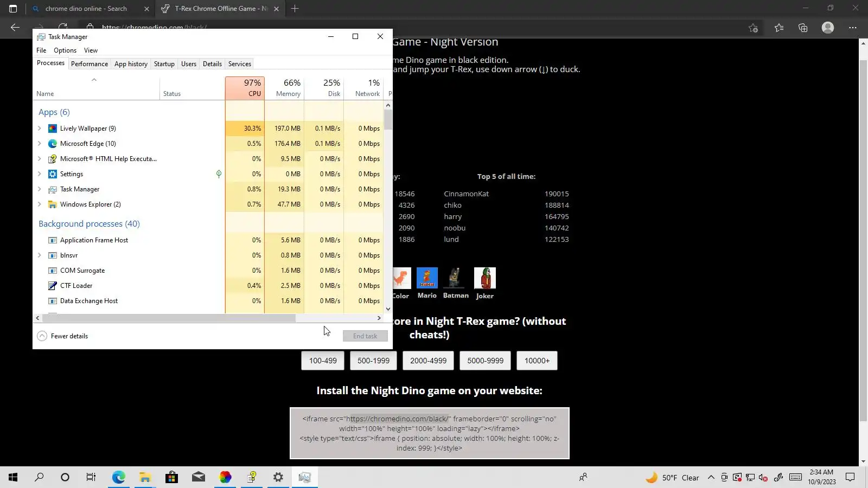Open the Edge Favorites list
This screenshot has height=488, width=868.
click(779, 28)
